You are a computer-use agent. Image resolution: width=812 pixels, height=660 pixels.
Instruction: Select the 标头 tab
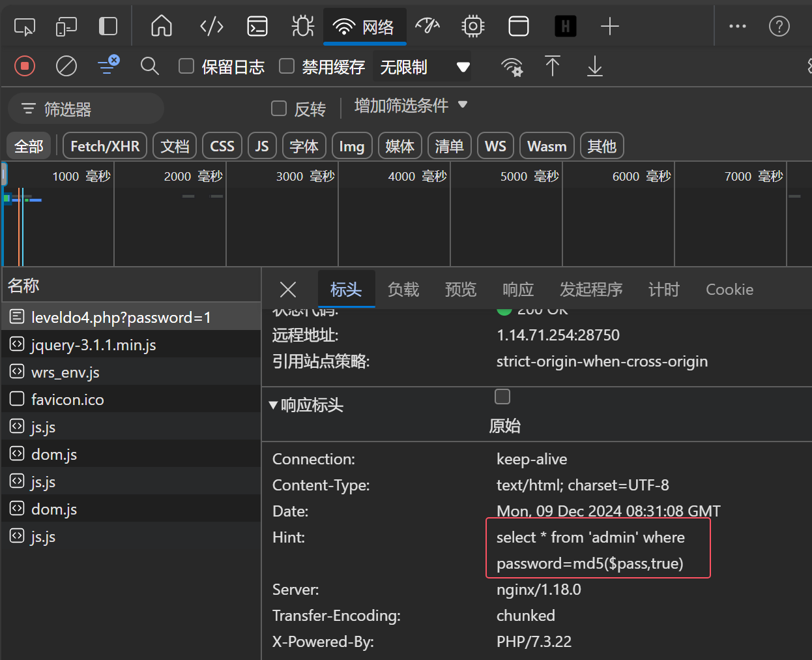346,290
